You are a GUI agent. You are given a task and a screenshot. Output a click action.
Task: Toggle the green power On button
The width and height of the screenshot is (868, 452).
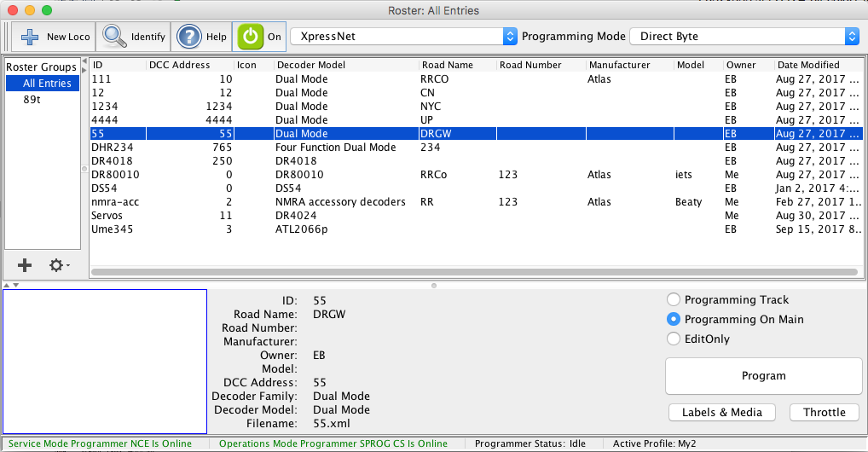[x=250, y=37]
